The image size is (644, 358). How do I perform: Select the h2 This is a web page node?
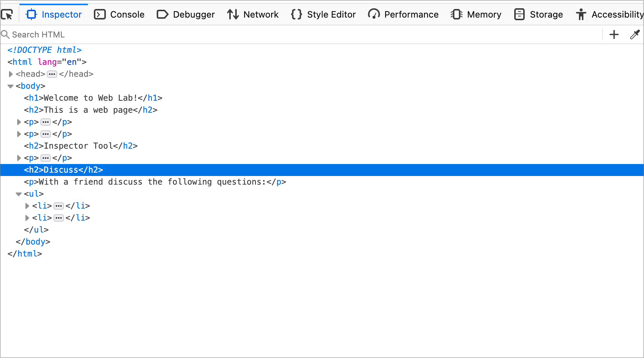coord(91,110)
